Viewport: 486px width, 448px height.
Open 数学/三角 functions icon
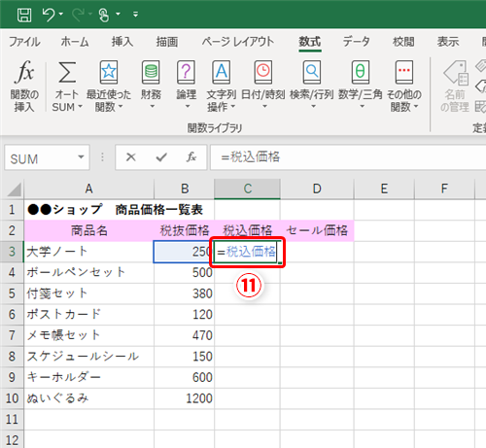[361, 72]
